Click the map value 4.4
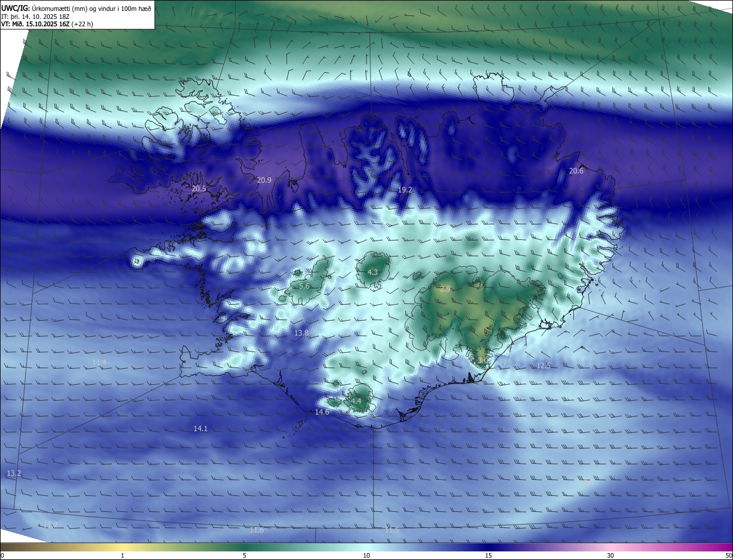Image resolution: width=733 pixels, height=560 pixels. pyautogui.click(x=356, y=401)
